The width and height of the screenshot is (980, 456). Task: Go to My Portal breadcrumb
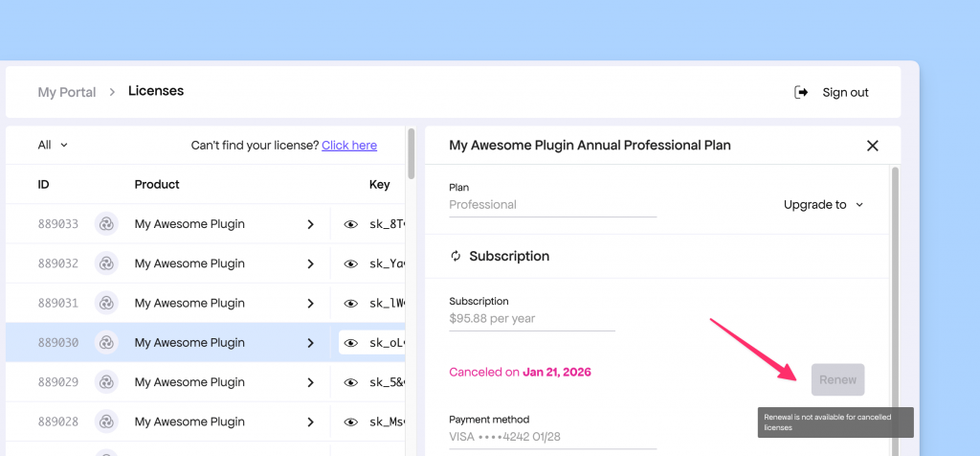pyautogui.click(x=67, y=92)
